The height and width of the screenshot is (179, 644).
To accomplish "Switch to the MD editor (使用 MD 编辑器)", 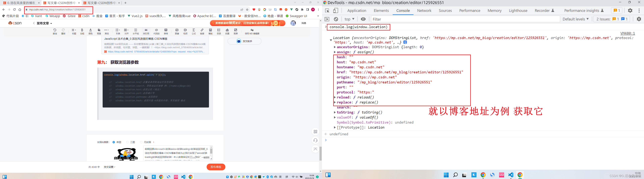I will click(x=252, y=31).
